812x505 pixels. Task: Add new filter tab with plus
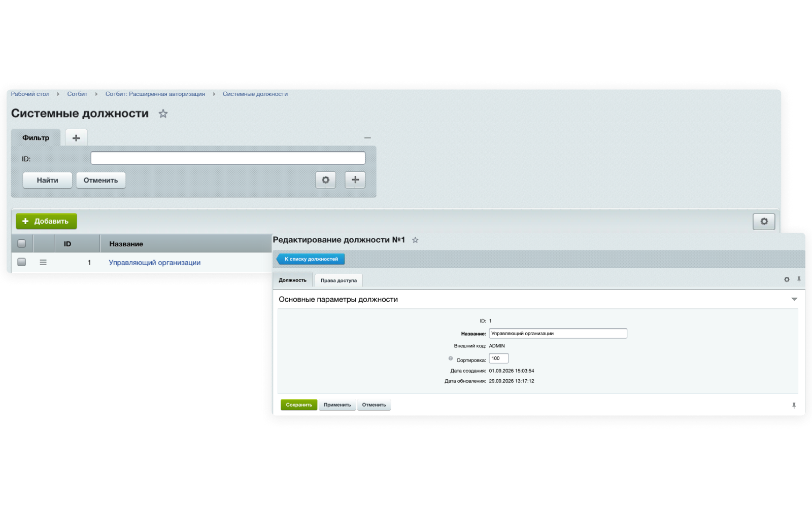[76, 138]
